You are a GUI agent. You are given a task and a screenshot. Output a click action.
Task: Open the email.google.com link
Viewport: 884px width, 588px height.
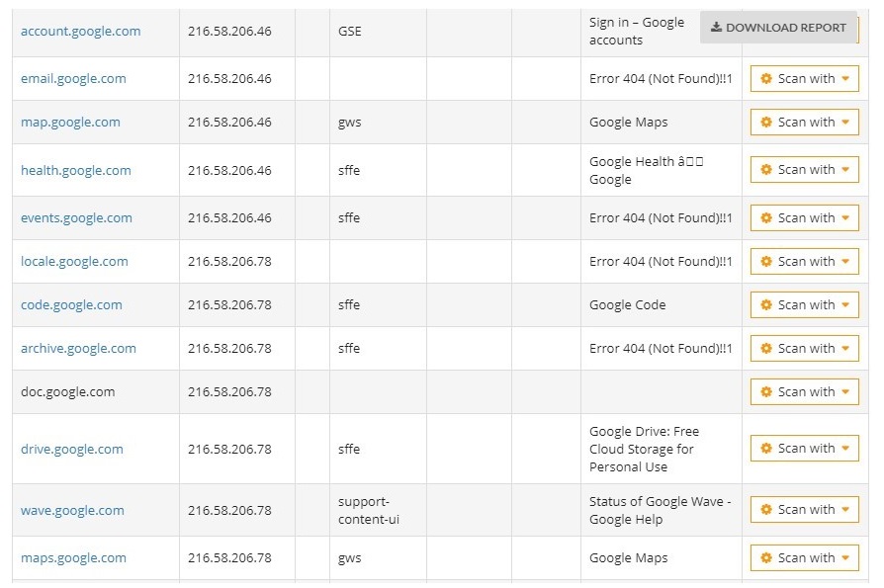pos(73,78)
